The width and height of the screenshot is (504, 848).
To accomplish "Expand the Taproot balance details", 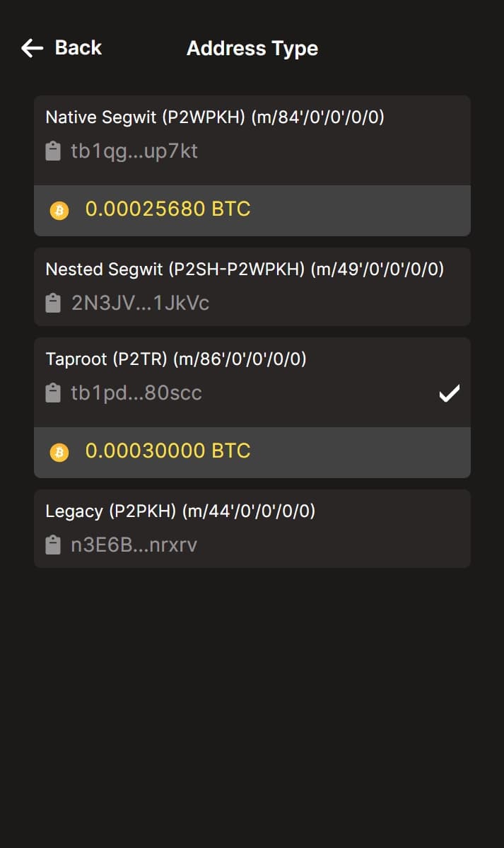I will (x=252, y=451).
